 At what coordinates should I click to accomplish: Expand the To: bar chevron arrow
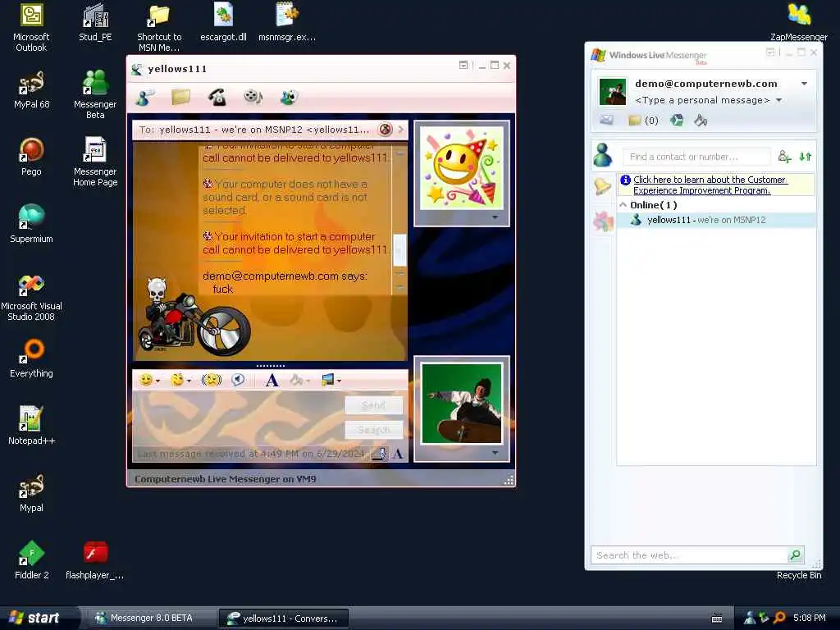coord(400,130)
